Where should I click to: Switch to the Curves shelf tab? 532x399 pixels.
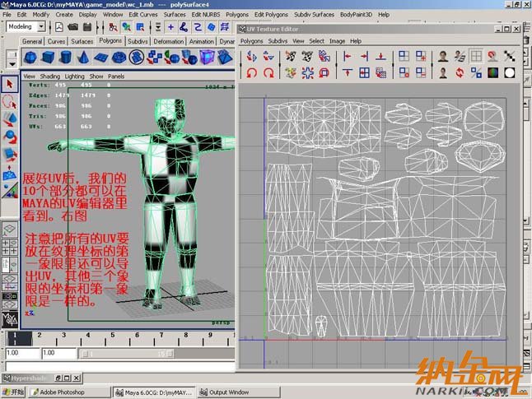pyautogui.click(x=56, y=41)
